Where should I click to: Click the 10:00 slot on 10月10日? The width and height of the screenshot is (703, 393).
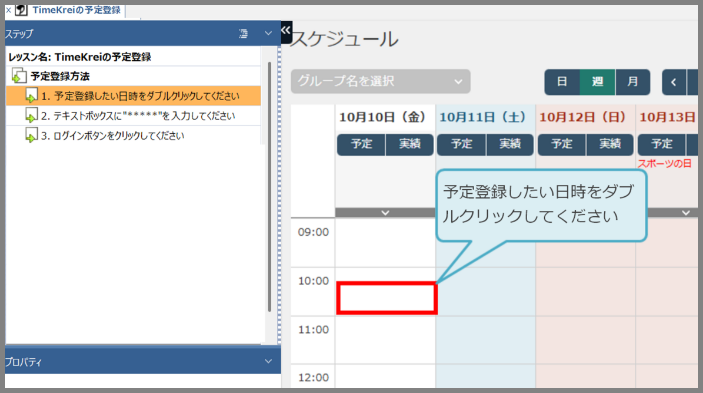387,298
